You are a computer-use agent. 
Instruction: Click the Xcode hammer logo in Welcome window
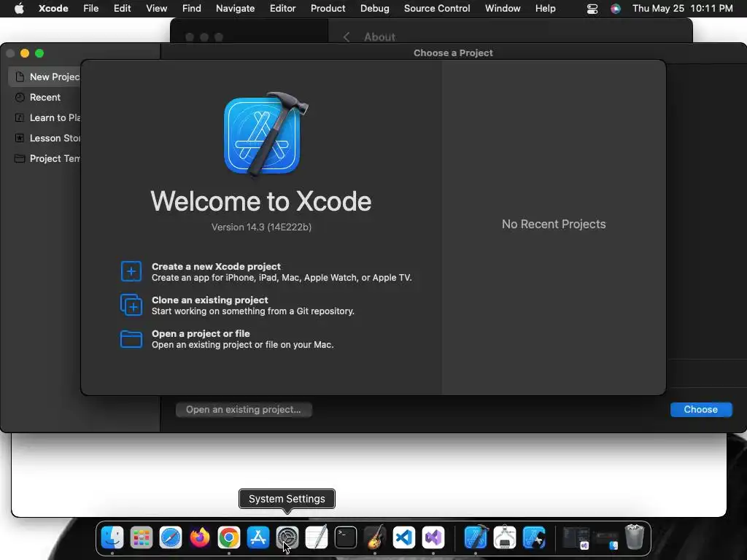(266, 134)
